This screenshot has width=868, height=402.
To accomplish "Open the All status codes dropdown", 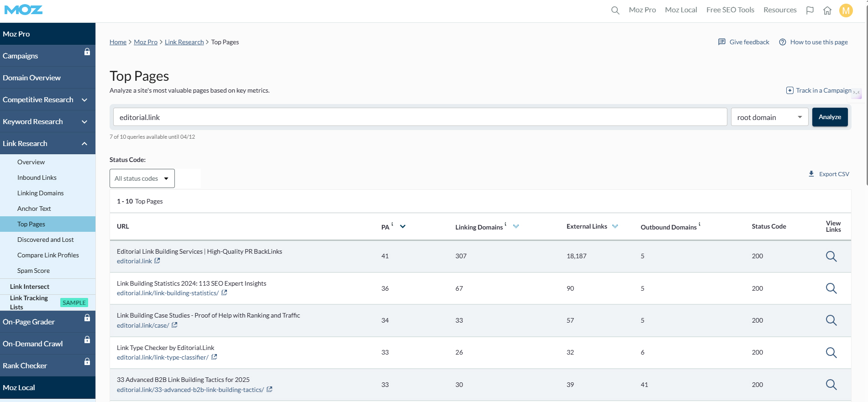I will [142, 178].
